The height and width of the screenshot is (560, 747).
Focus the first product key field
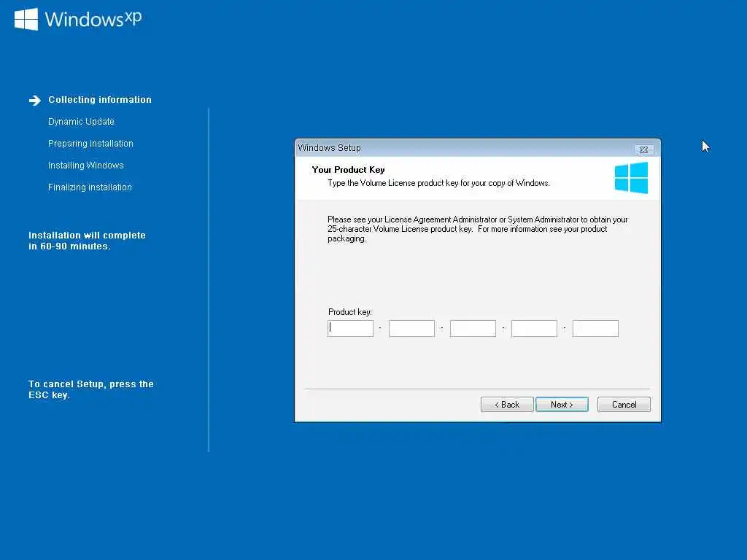point(351,328)
